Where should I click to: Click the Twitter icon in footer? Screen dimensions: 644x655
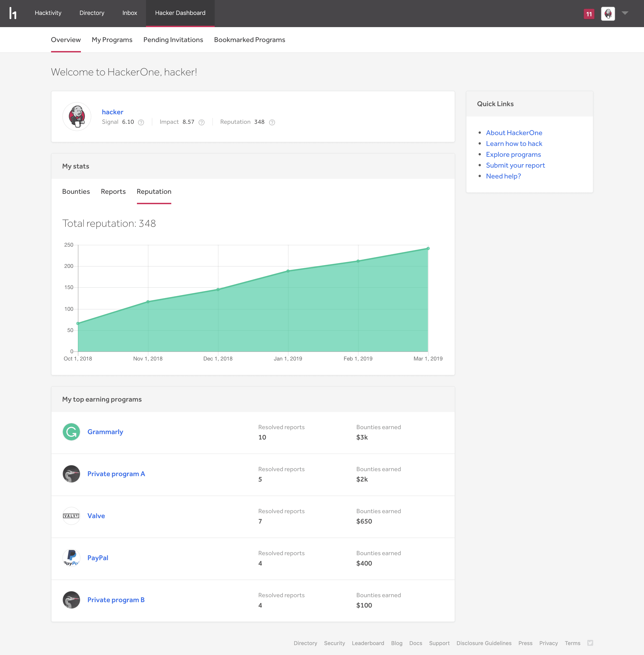(590, 643)
